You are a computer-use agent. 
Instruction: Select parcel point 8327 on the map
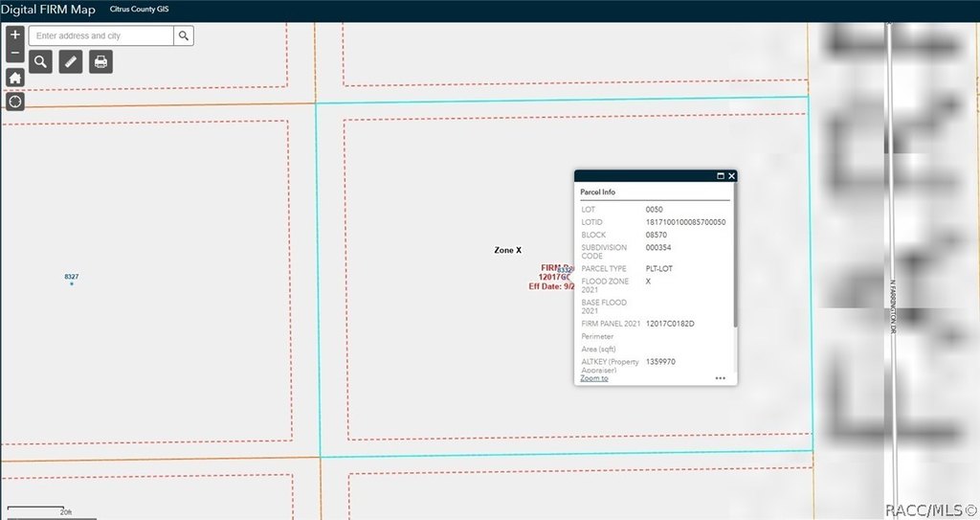(71, 280)
